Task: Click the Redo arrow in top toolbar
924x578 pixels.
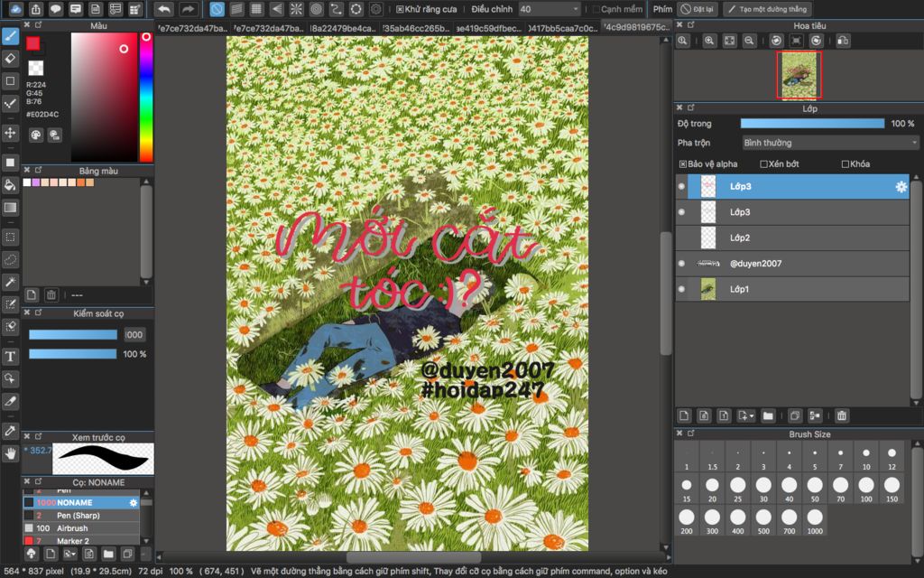Action: pos(188,9)
